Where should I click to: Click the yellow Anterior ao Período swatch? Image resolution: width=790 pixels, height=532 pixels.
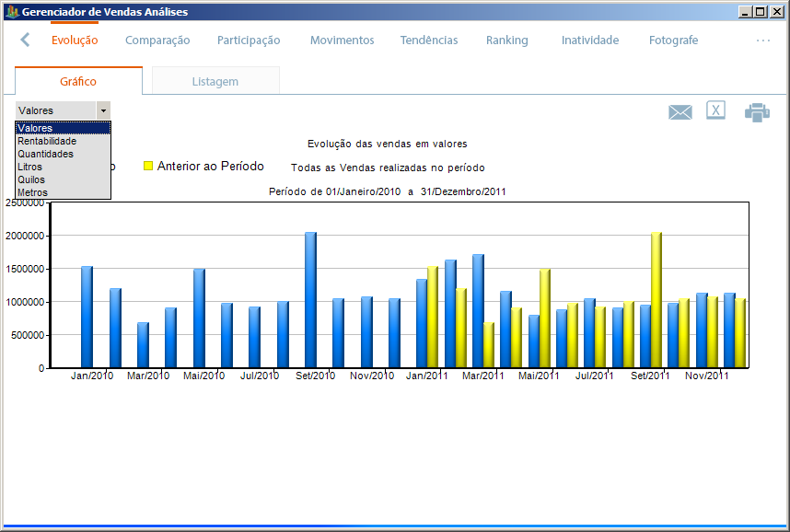pyautogui.click(x=147, y=167)
